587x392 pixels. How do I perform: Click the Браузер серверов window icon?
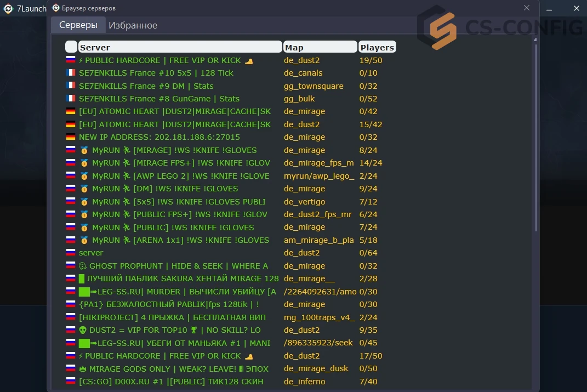tap(55, 8)
